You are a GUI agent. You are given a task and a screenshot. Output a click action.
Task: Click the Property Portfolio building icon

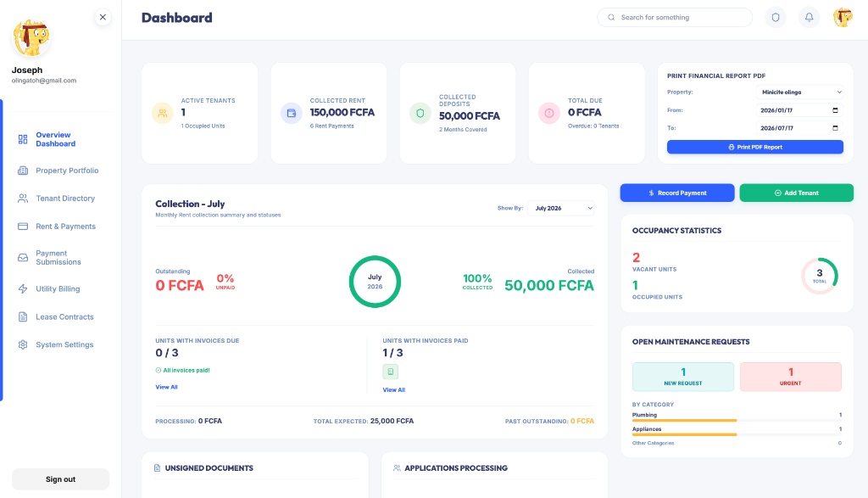click(23, 171)
